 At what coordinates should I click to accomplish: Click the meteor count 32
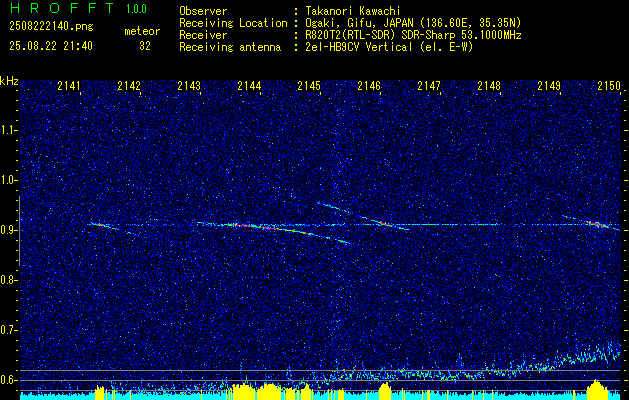point(145,46)
